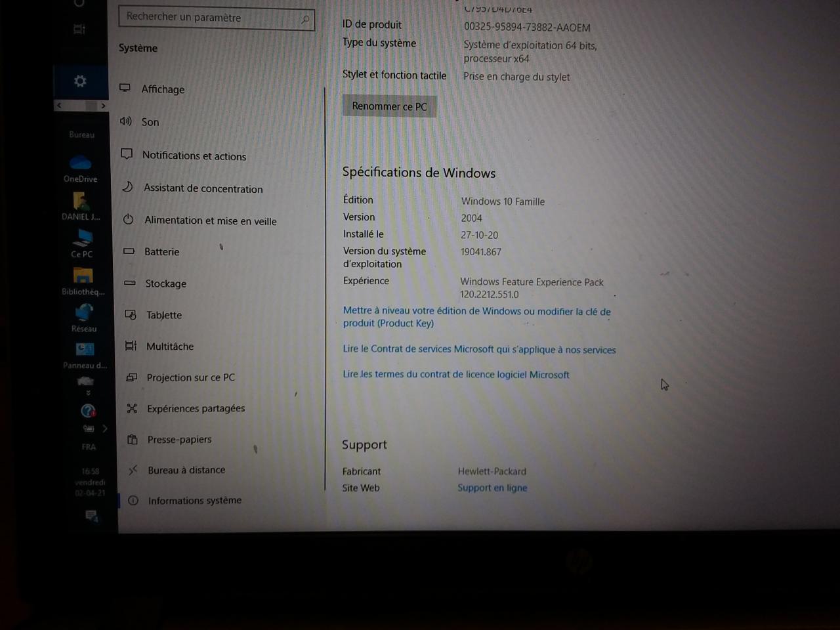Open Projection sur ce PC page
840x630 pixels.
[191, 377]
